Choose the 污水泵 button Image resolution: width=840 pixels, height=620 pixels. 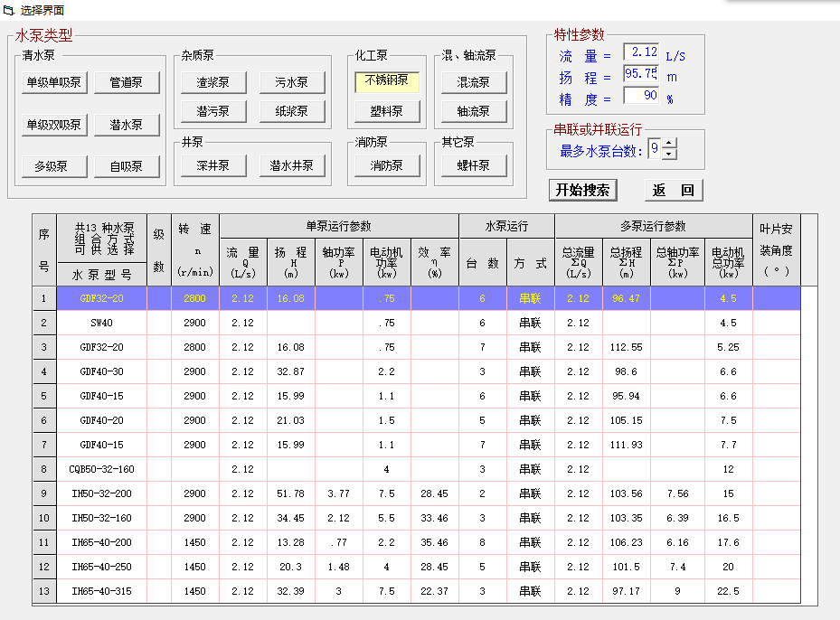tap(292, 82)
